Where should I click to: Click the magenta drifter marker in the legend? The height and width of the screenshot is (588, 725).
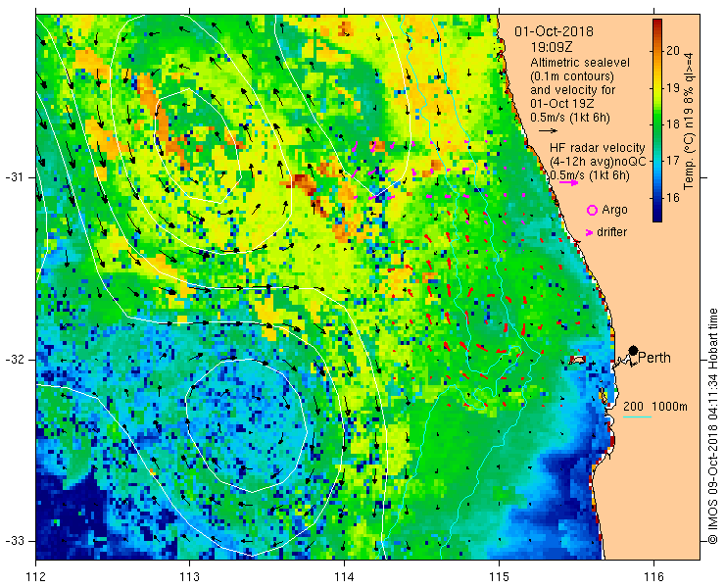[x=589, y=232]
